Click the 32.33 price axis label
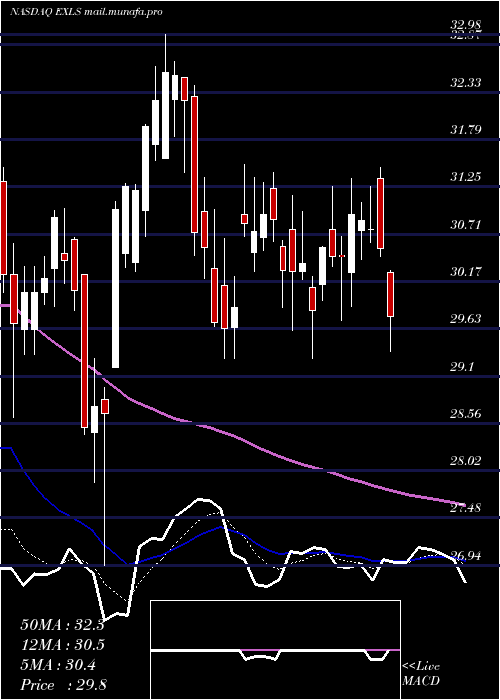The width and height of the screenshot is (500, 700). 466,83
